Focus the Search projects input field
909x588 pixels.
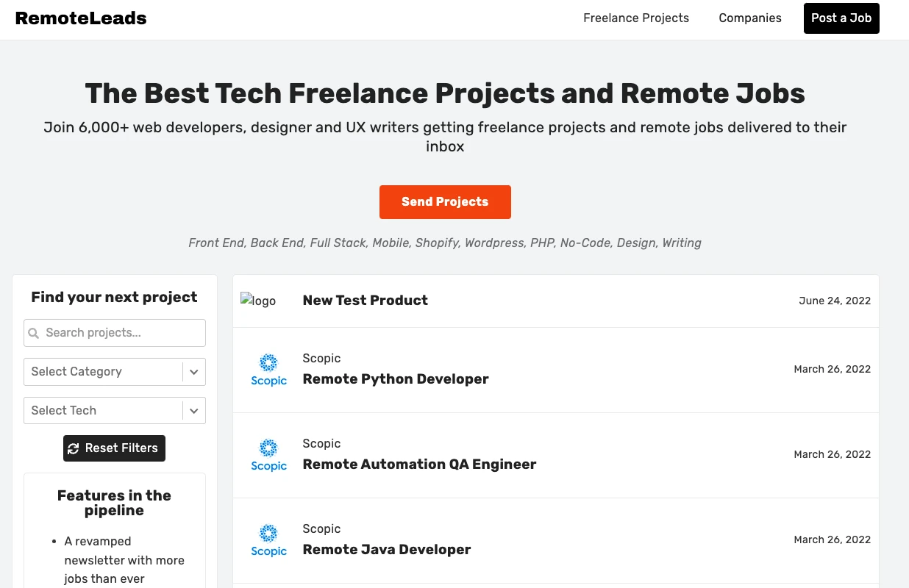pyautogui.click(x=121, y=333)
